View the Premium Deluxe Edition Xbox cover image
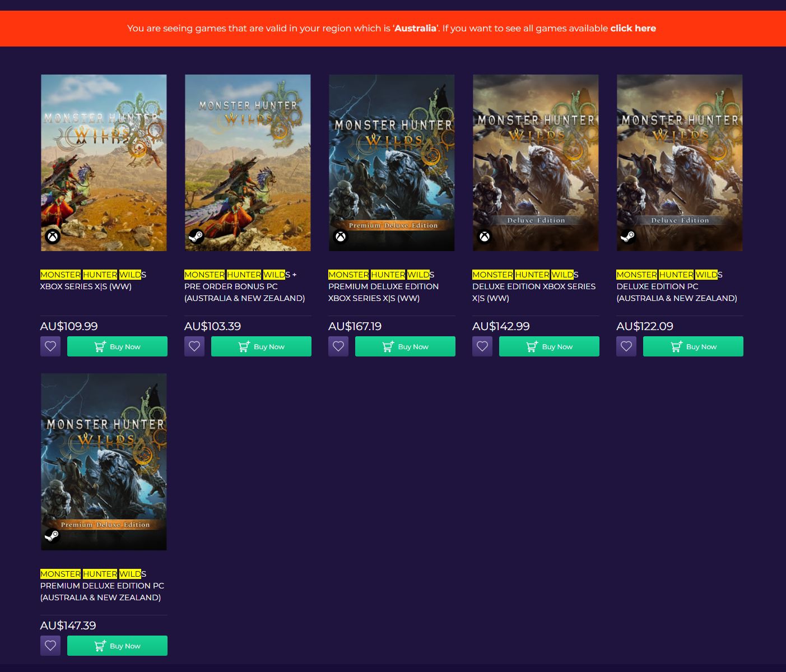The height and width of the screenshot is (672, 786). click(x=392, y=163)
